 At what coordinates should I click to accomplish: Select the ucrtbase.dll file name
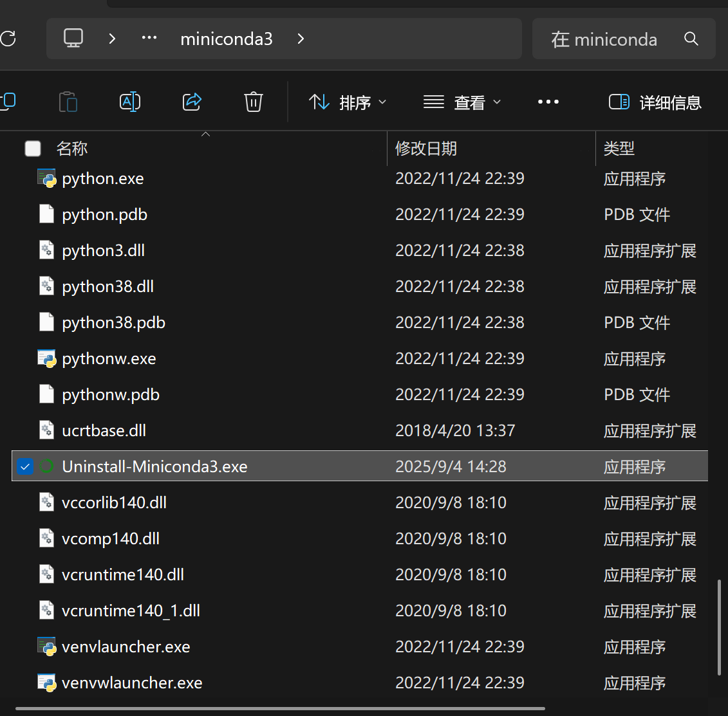tap(104, 430)
